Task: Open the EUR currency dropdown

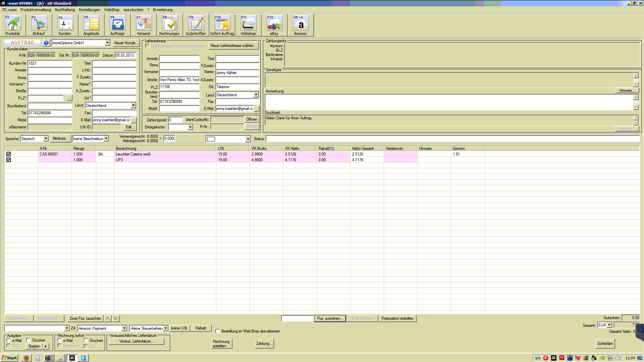Action: pos(609,325)
